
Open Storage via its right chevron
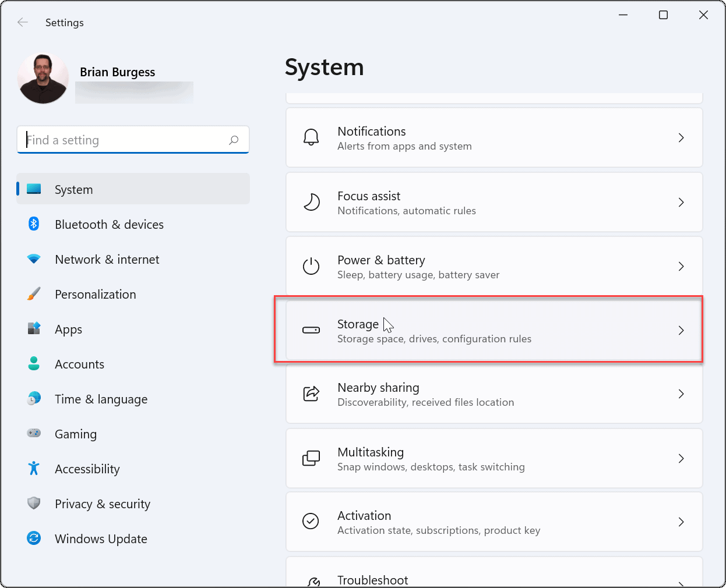point(681,330)
